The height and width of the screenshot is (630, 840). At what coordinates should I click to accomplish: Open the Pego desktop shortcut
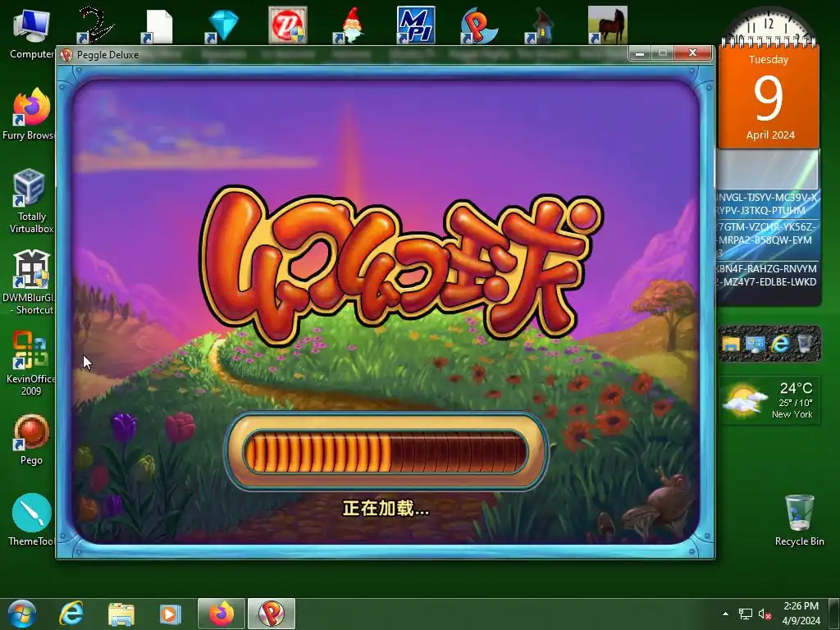31,440
